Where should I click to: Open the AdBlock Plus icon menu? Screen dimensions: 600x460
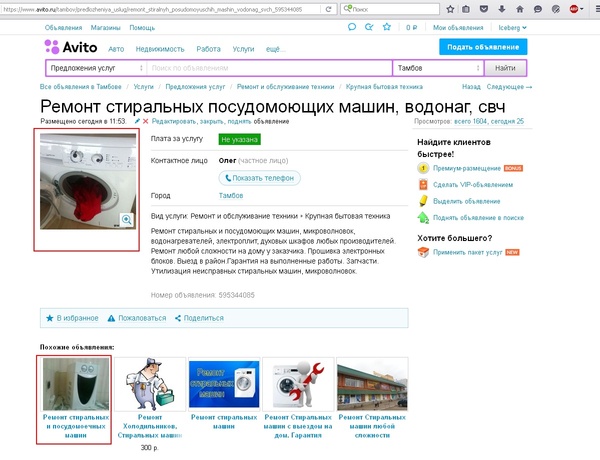pyautogui.click(x=574, y=9)
